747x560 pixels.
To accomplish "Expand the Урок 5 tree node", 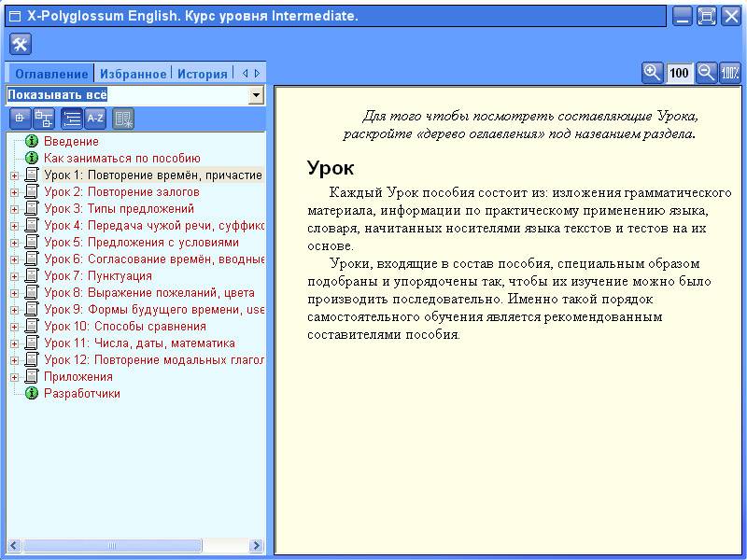I will (x=14, y=243).
